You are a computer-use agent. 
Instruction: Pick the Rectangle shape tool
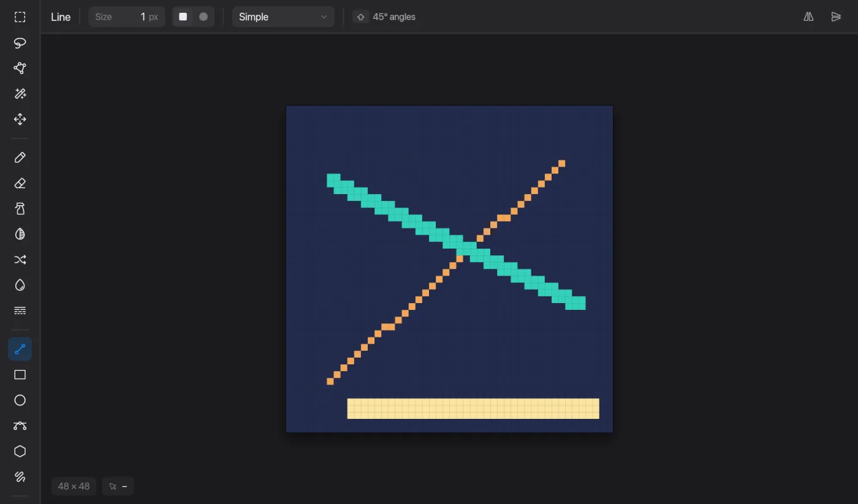coord(20,375)
